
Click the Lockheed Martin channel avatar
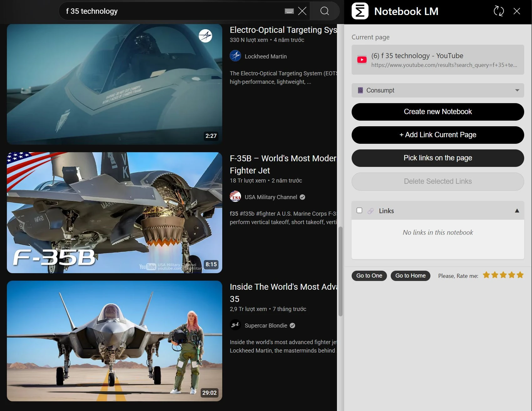point(235,56)
